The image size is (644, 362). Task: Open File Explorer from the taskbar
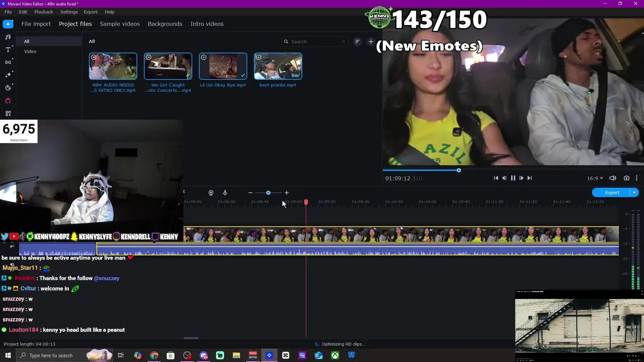[x=236, y=355]
